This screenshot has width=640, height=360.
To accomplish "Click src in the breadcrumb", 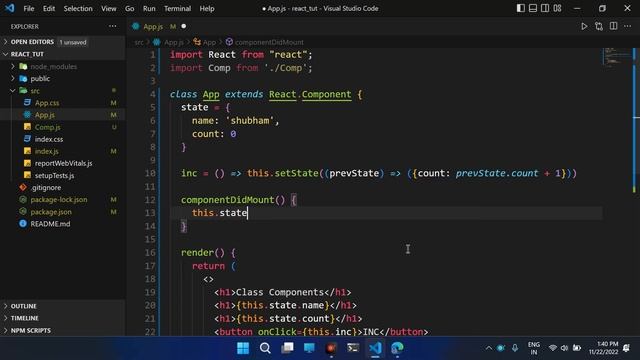I will (x=139, y=42).
